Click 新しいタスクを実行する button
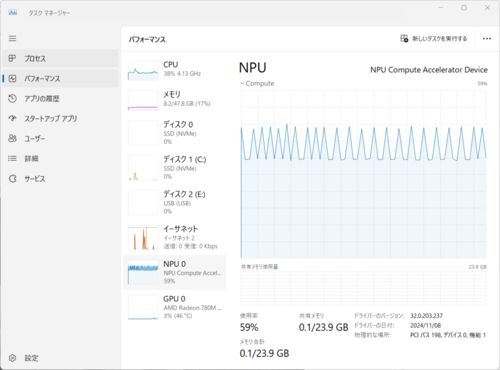The width and height of the screenshot is (500, 370). tap(434, 39)
